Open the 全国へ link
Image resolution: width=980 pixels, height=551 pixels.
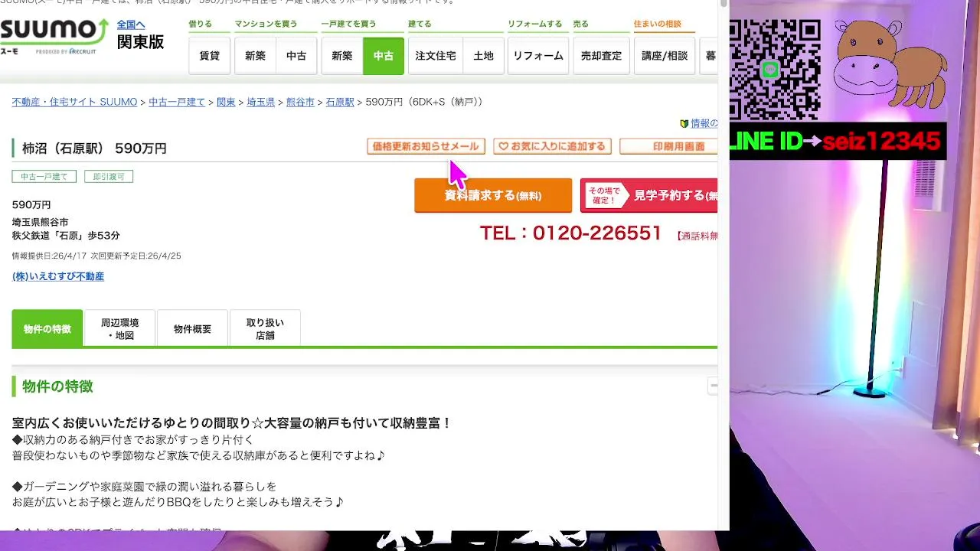pyautogui.click(x=131, y=24)
